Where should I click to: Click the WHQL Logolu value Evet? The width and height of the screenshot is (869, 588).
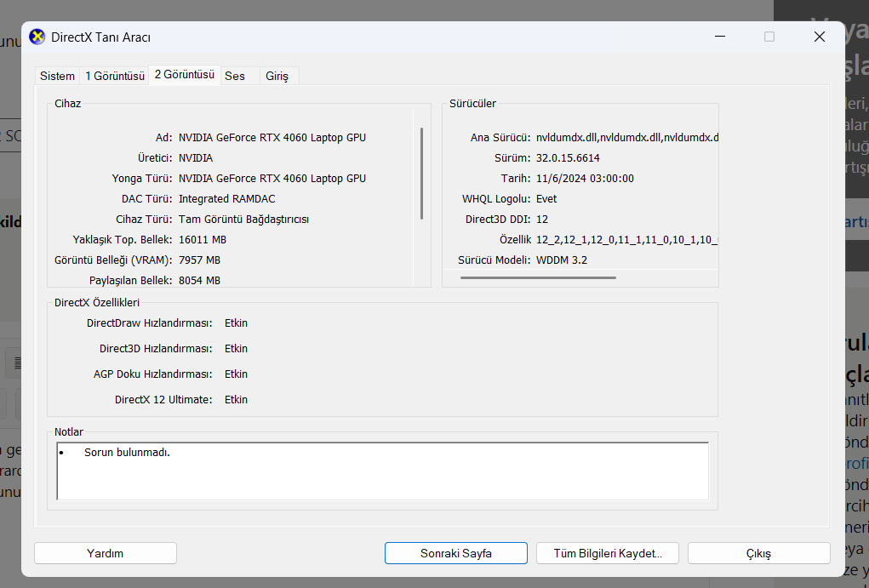[546, 199]
